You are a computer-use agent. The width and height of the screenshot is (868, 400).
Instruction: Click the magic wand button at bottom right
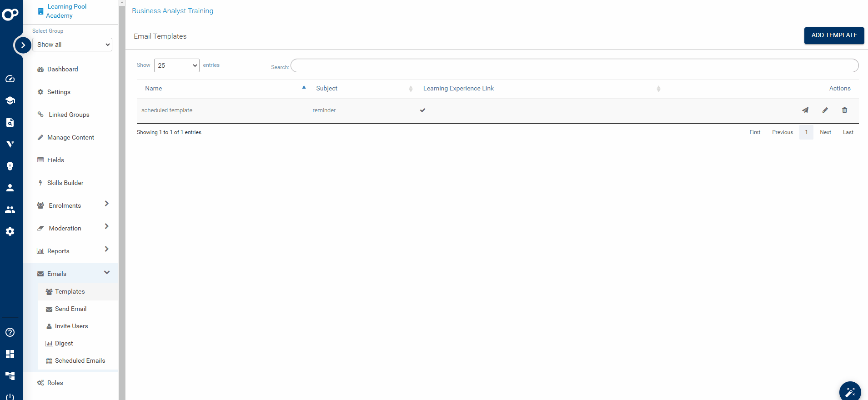point(850,391)
